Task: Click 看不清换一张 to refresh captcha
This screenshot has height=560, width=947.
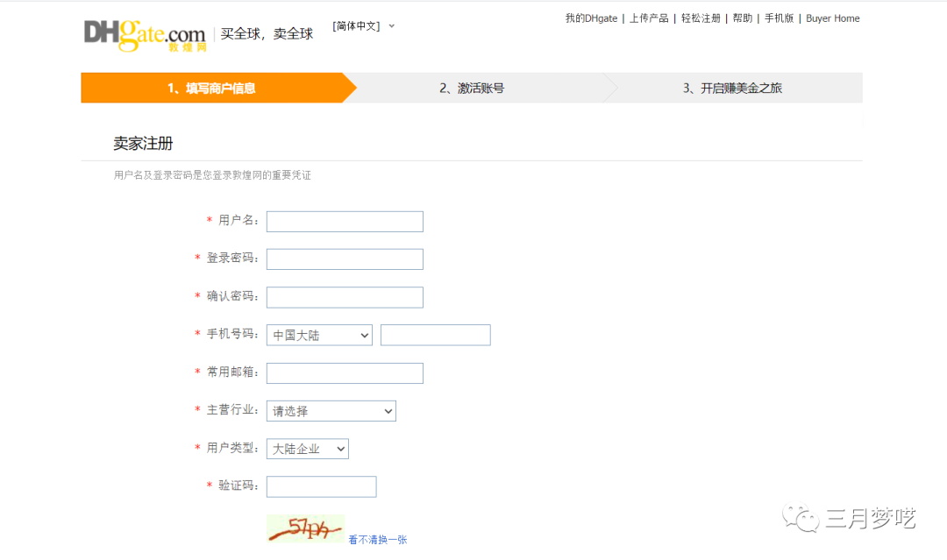Action: 377,540
